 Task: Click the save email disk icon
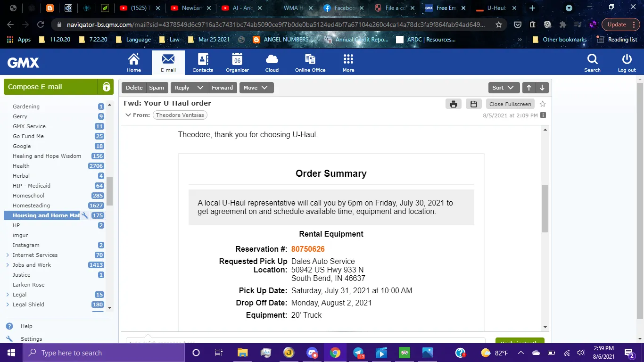(474, 104)
